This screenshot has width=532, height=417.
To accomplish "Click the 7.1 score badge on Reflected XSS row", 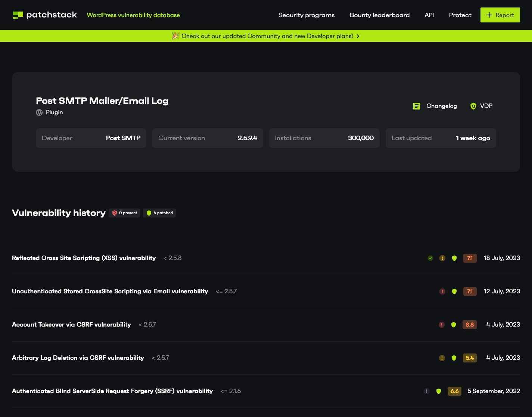I will click(470, 258).
